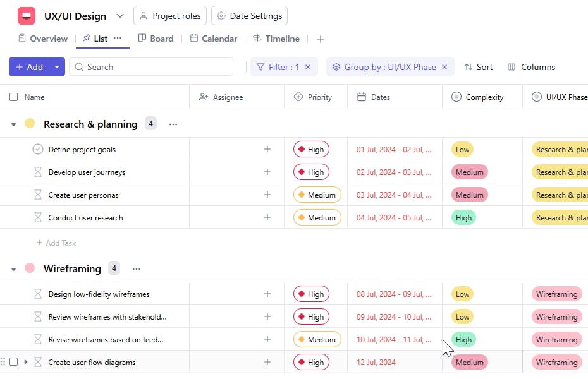Click hourglass status icon for Create user personas
Image resolution: width=588 pixels, height=379 pixels.
[38, 195]
